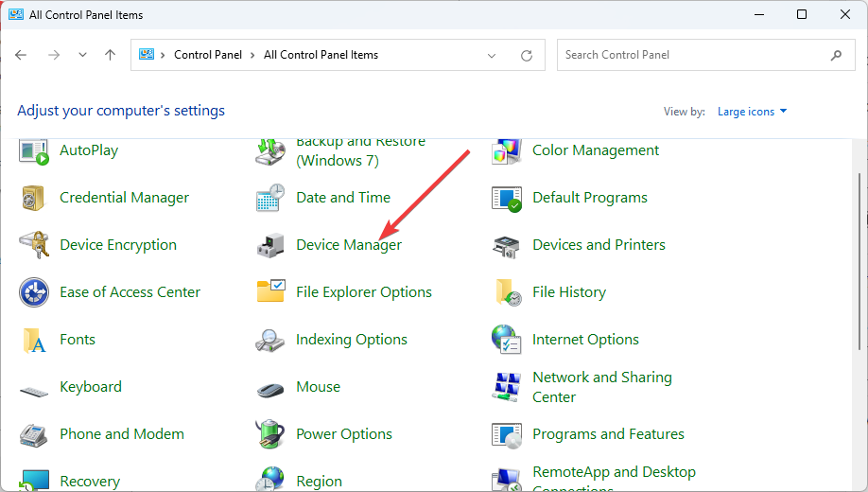Open the AutoPlay icon
Screen dimensions: 868x492
34,151
